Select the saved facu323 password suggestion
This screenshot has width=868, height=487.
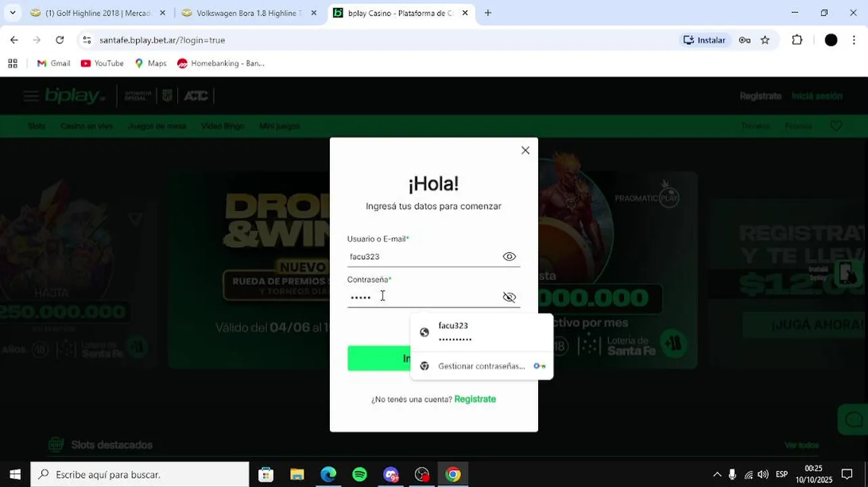tap(481, 331)
